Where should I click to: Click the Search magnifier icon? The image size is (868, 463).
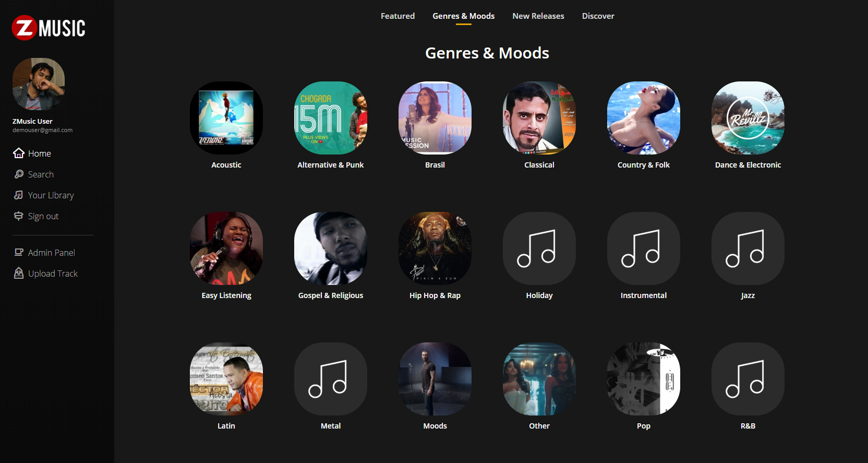(x=19, y=174)
